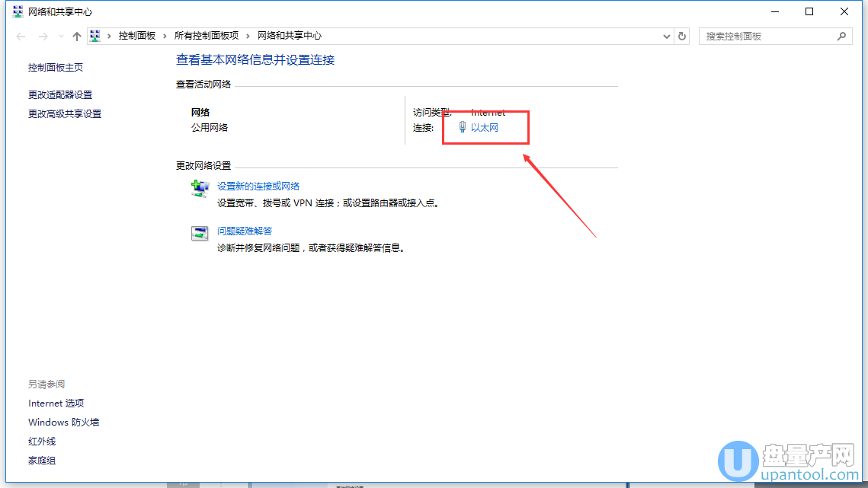The height and width of the screenshot is (488, 868).
Task: Click the up arrow navigation icon
Action: pos(76,35)
